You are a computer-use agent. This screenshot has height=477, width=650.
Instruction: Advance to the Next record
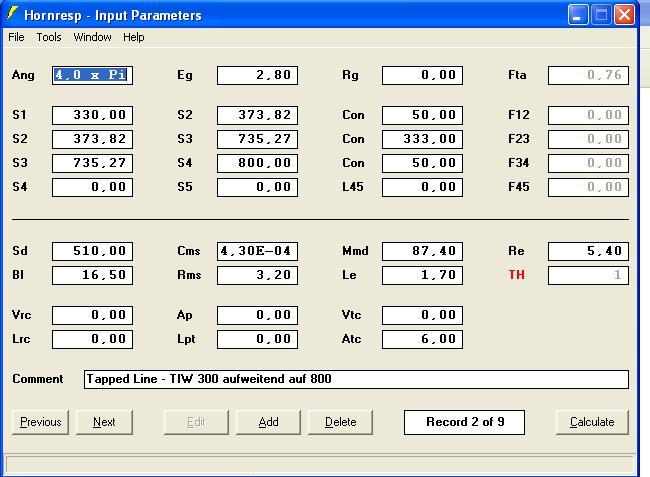tap(104, 422)
